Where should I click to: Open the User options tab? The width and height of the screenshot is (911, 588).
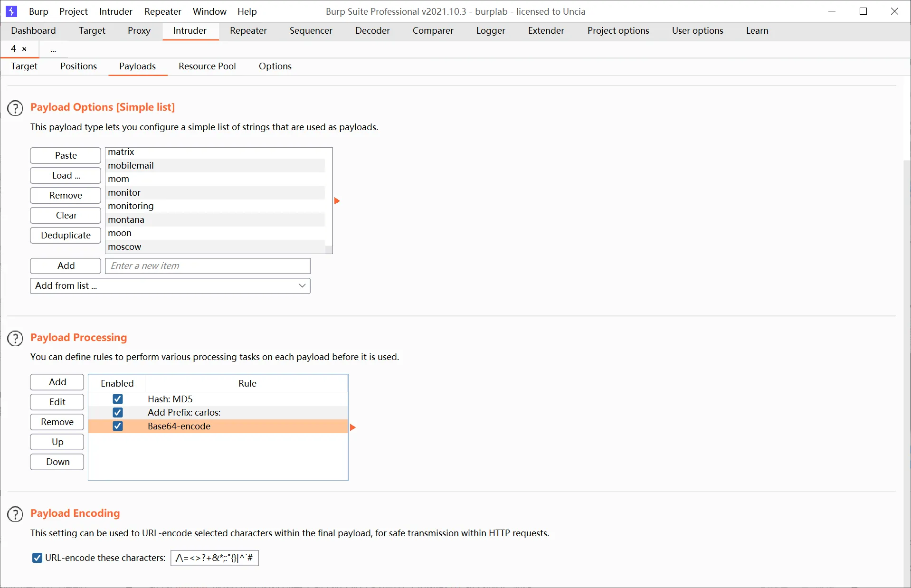click(698, 30)
